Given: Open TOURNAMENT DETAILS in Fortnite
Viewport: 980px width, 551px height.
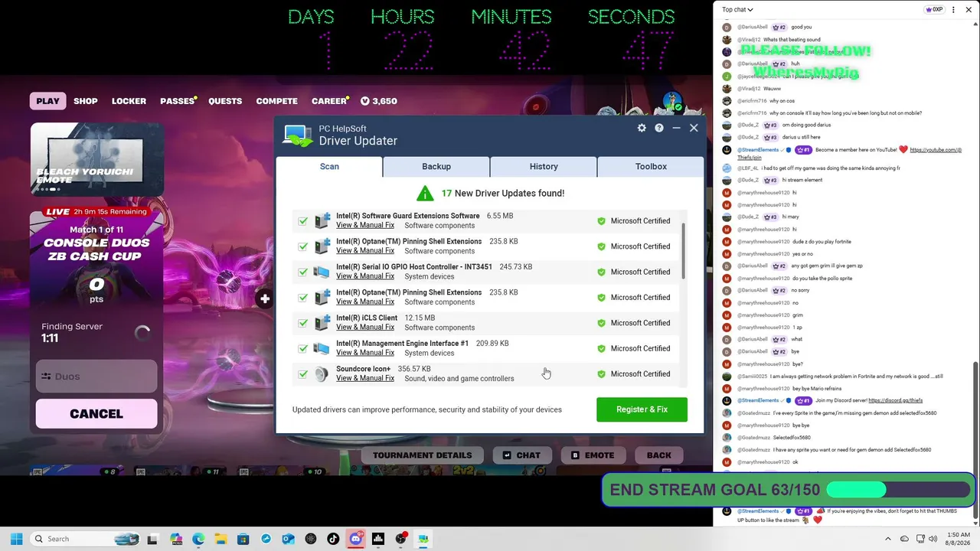Looking at the screenshot, I should pyautogui.click(x=423, y=455).
